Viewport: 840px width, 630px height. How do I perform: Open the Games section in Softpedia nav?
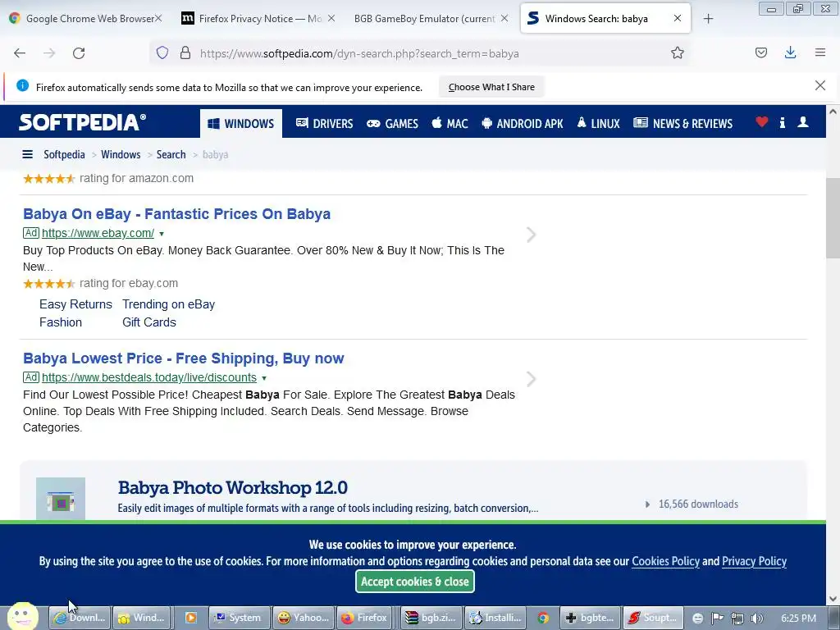click(x=392, y=123)
